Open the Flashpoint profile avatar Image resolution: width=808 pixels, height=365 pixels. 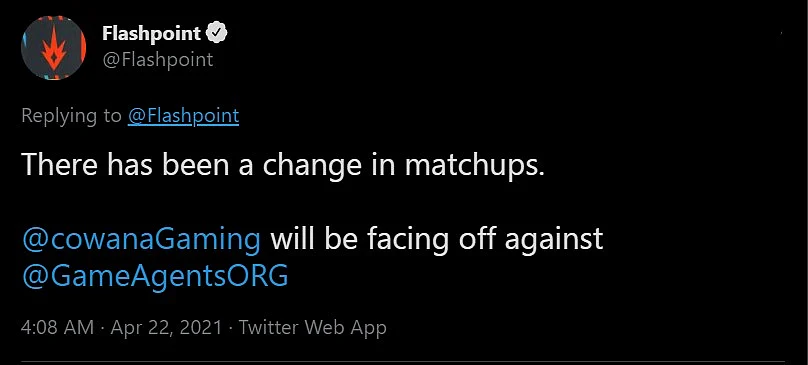point(53,47)
